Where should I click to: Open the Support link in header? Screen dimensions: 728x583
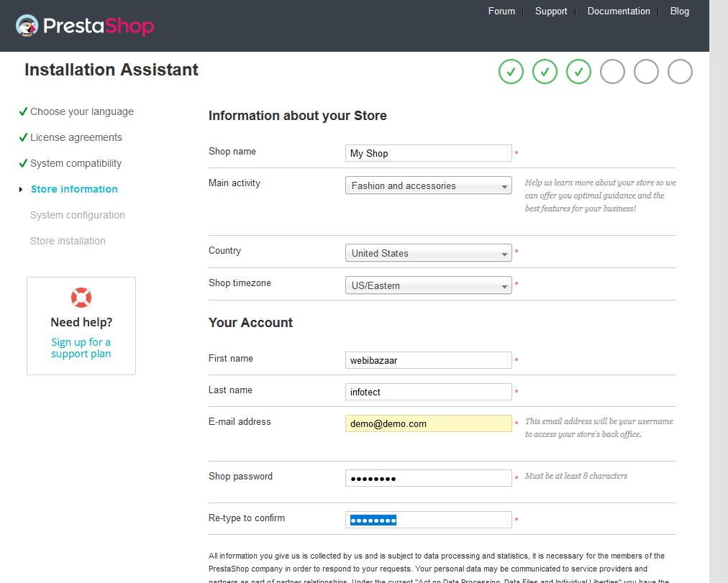tap(551, 11)
